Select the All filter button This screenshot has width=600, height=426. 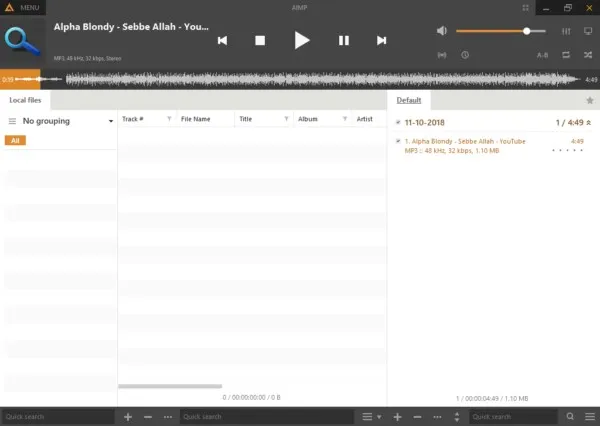(15, 141)
